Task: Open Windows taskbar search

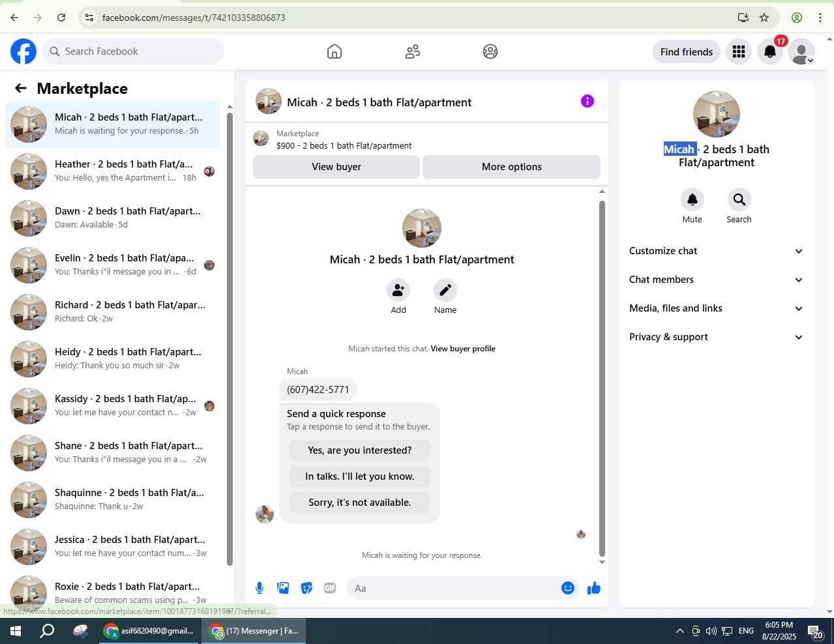Action: (x=47, y=631)
